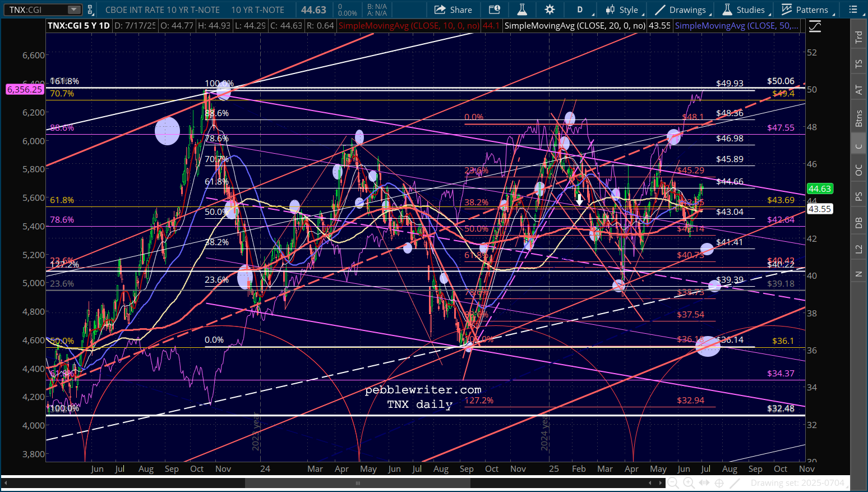Image resolution: width=868 pixels, height=492 pixels.
Task: Open the D timeframe dropdown
Action: tap(580, 10)
